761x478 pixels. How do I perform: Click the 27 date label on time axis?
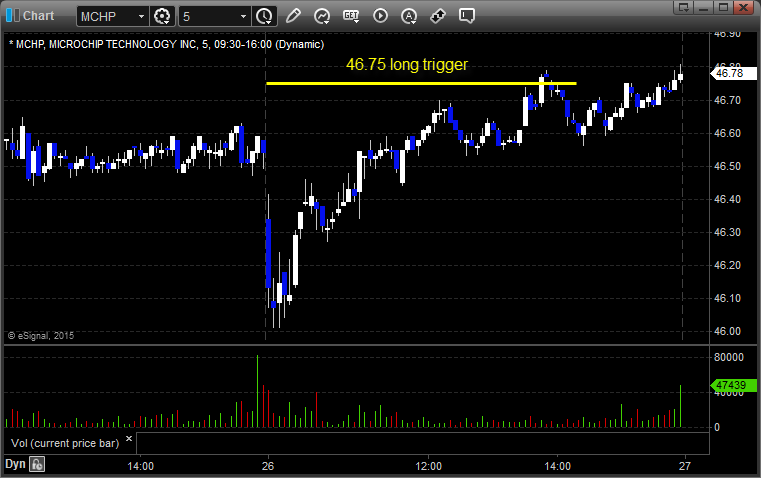[684, 466]
